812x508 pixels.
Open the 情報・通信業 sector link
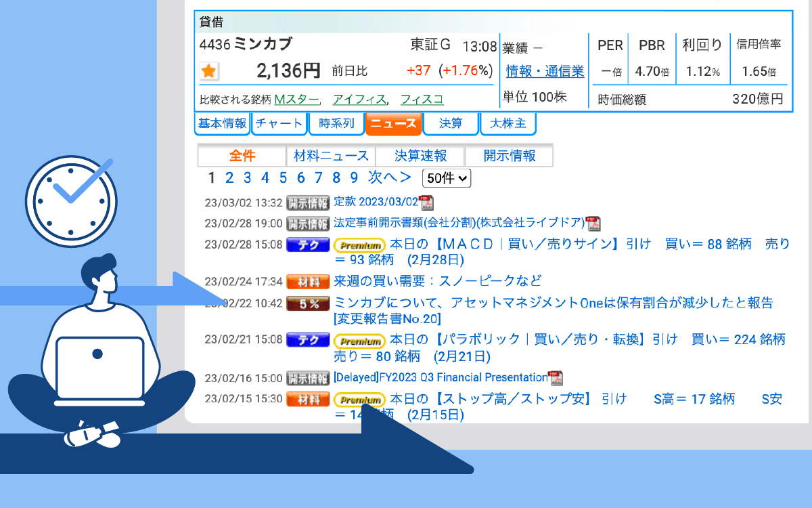(x=545, y=71)
